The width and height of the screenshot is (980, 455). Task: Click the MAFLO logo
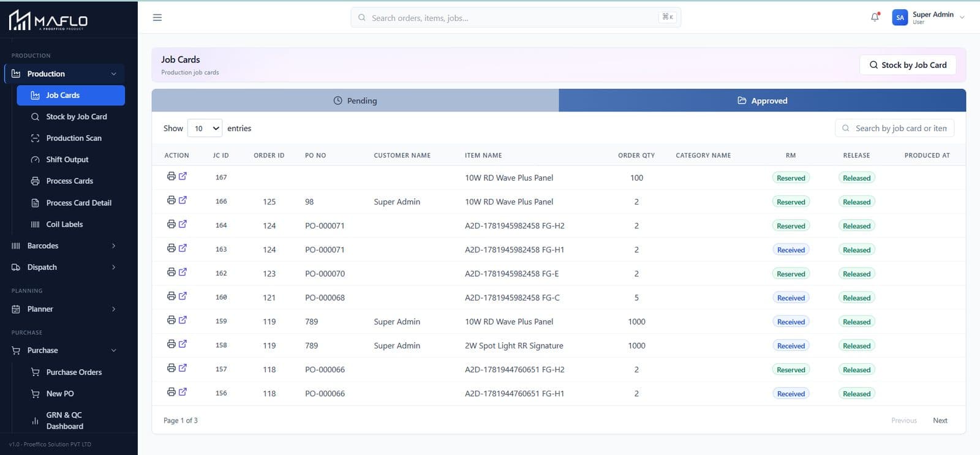point(48,20)
